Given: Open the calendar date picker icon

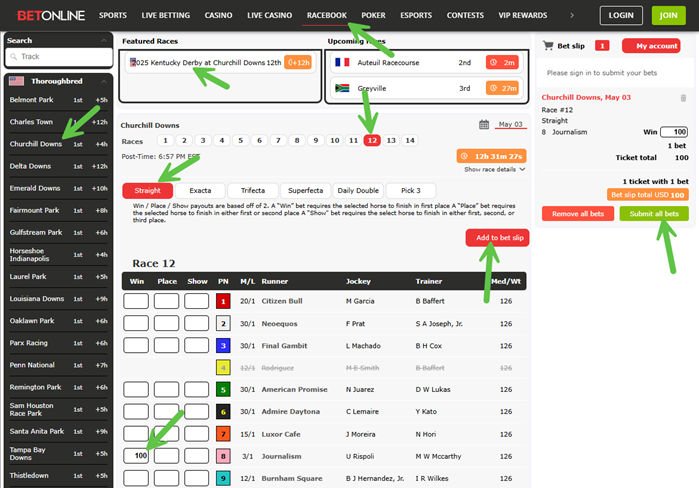Looking at the screenshot, I should (x=484, y=124).
